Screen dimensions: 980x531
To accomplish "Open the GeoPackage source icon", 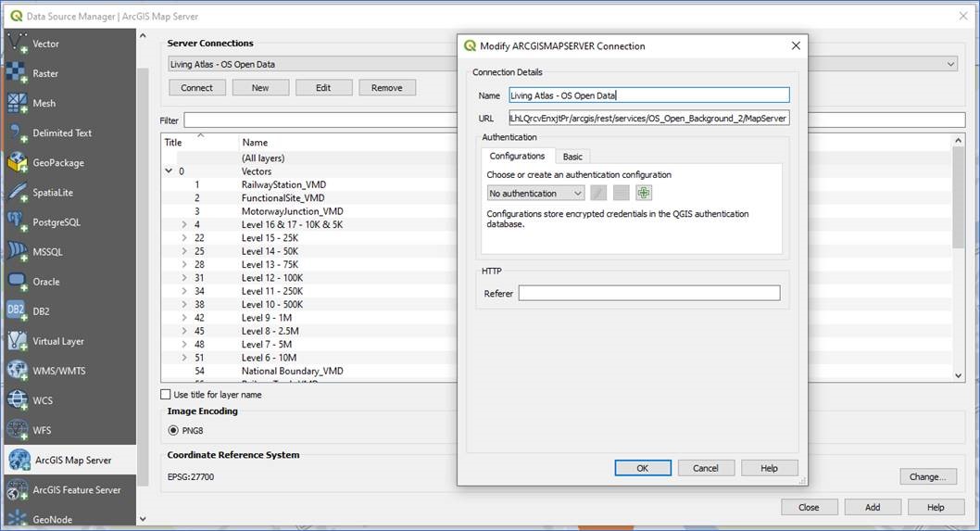I will (17, 162).
